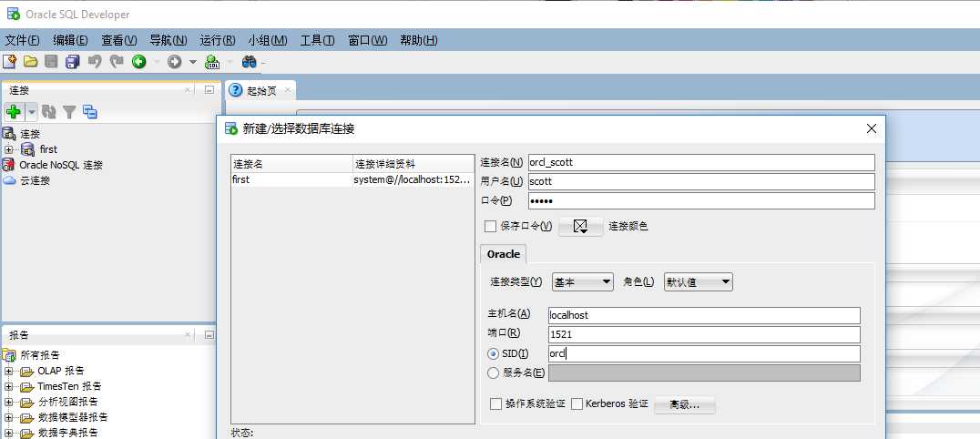Open the 文件 menu
Screen dimensions: 980x439
pos(23,40)
